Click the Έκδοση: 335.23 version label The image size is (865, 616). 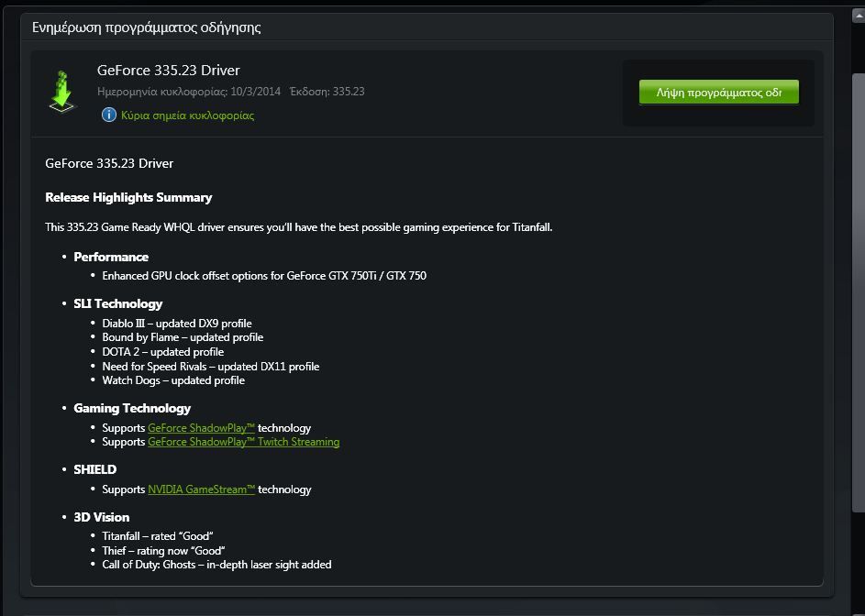tap(327, 92)
